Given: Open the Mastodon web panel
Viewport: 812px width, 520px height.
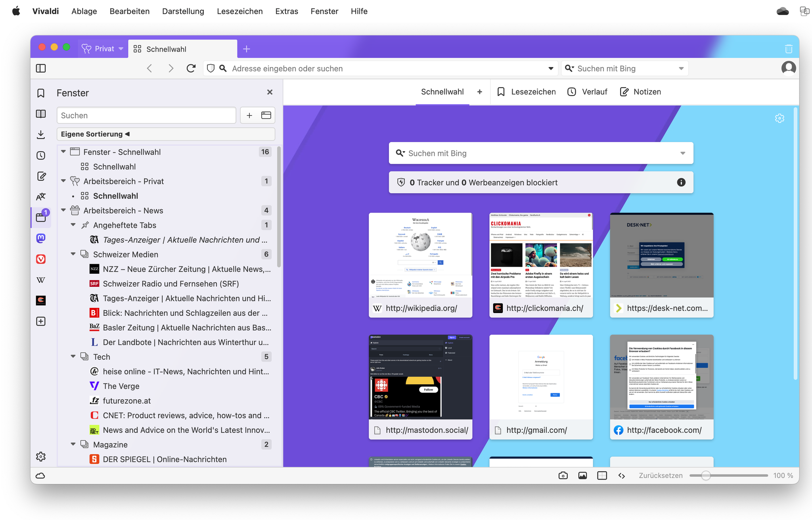Looking at the screenshot, I should pos(41,238).
